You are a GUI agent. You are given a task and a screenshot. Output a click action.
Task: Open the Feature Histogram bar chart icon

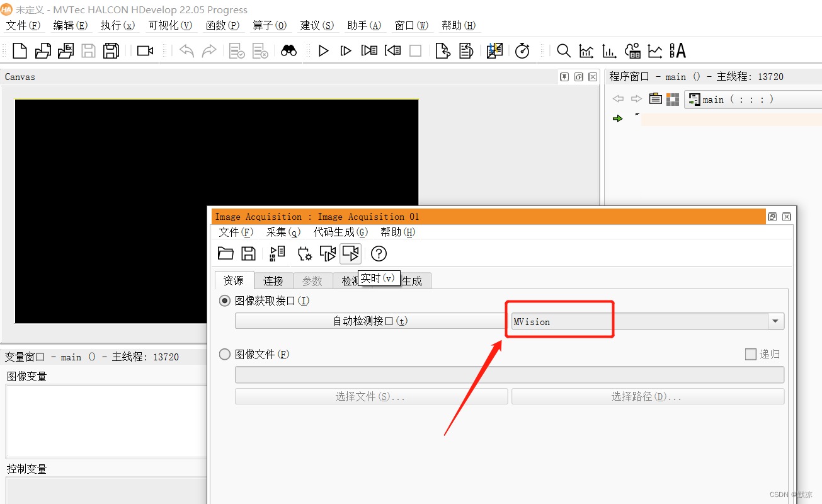pos(609,51)
